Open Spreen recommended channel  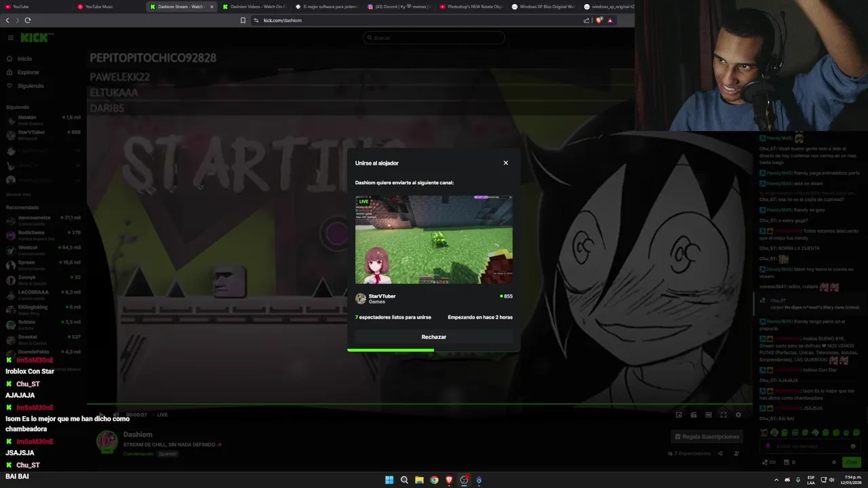point(43,264)
